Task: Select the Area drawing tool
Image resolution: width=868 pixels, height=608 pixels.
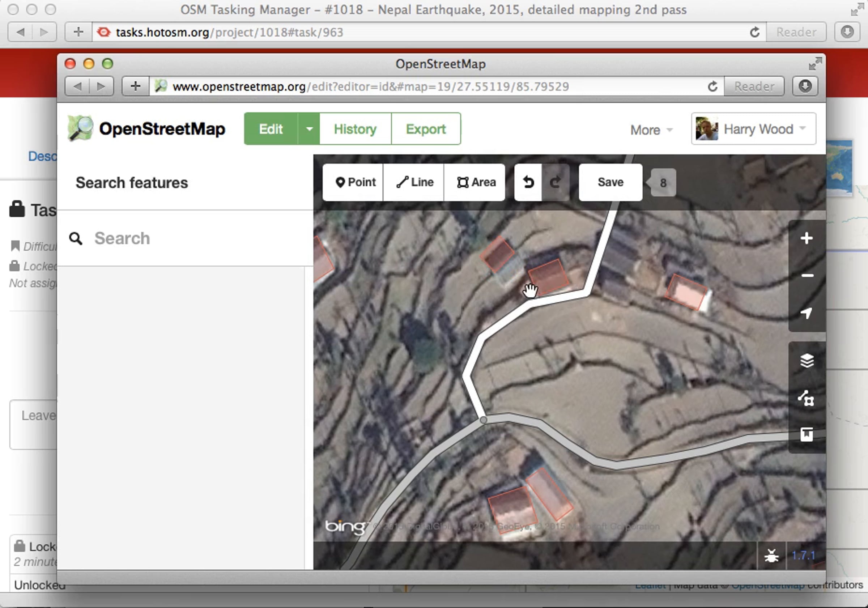Action: pos(475,182)
